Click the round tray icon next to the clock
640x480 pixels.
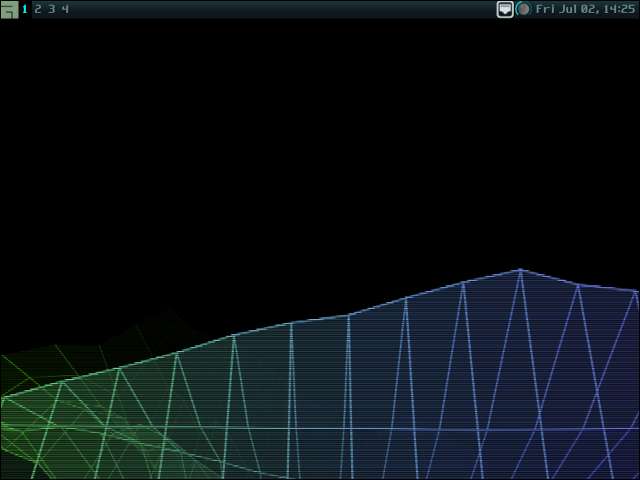pos(523,9)
